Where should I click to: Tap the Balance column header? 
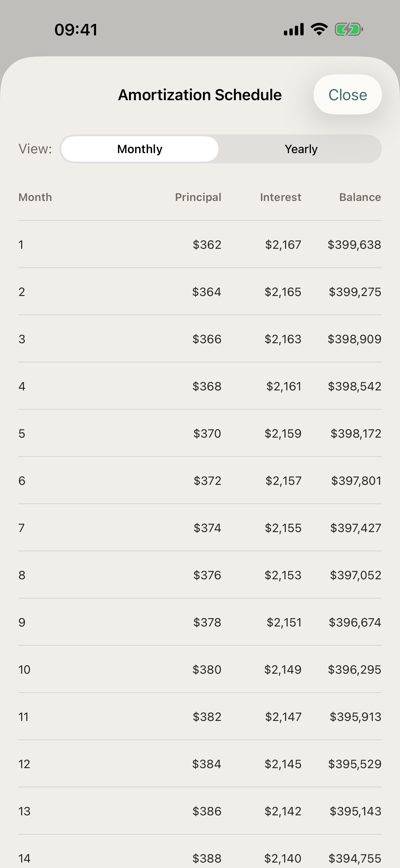(x=360, y=197)
